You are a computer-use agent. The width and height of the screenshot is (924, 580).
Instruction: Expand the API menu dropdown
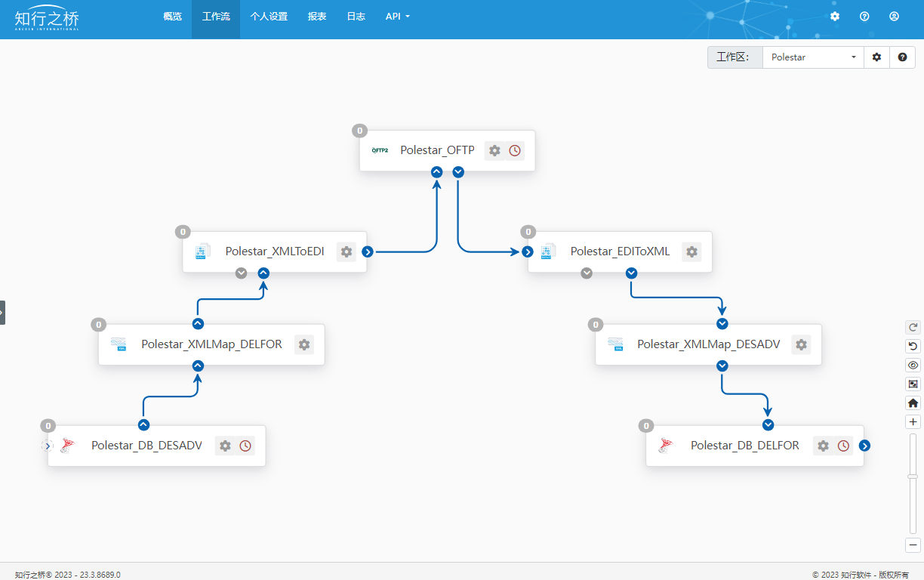pyautogui.click(x=397, y=17)
